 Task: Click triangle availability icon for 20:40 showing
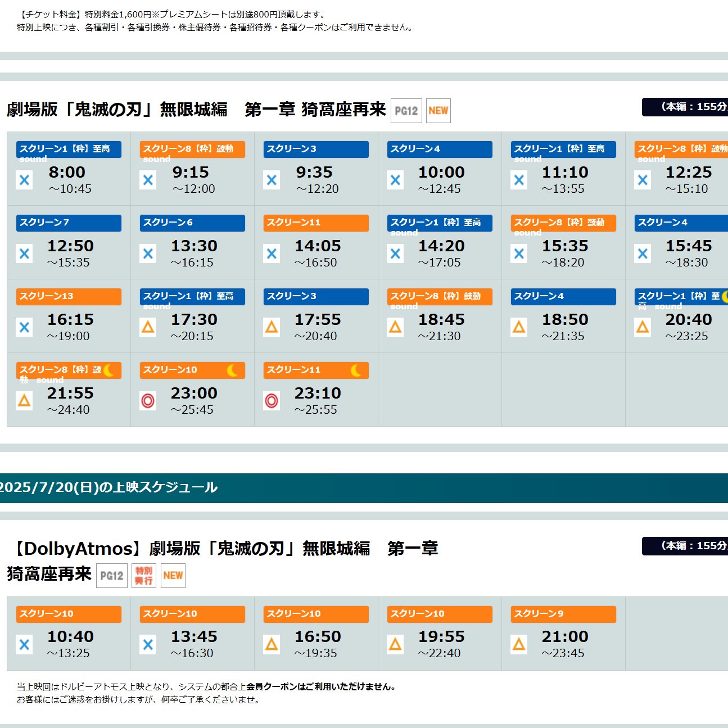(643, 328)
